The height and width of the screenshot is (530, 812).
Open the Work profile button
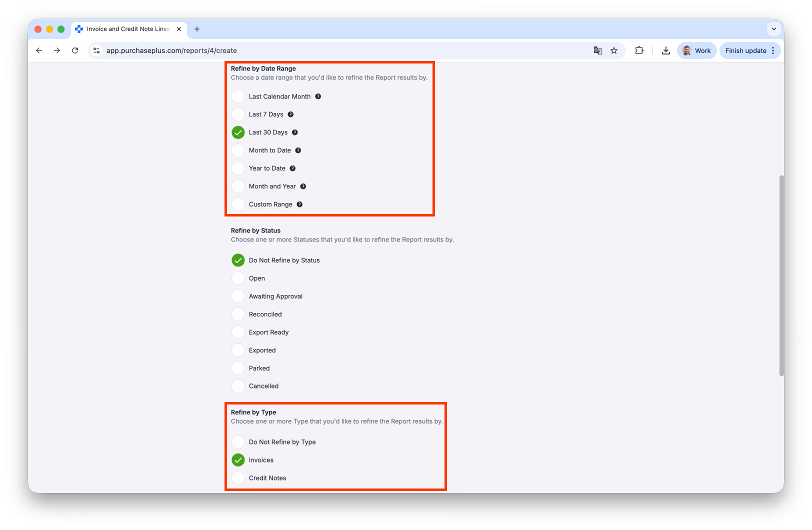click(697, 50)
